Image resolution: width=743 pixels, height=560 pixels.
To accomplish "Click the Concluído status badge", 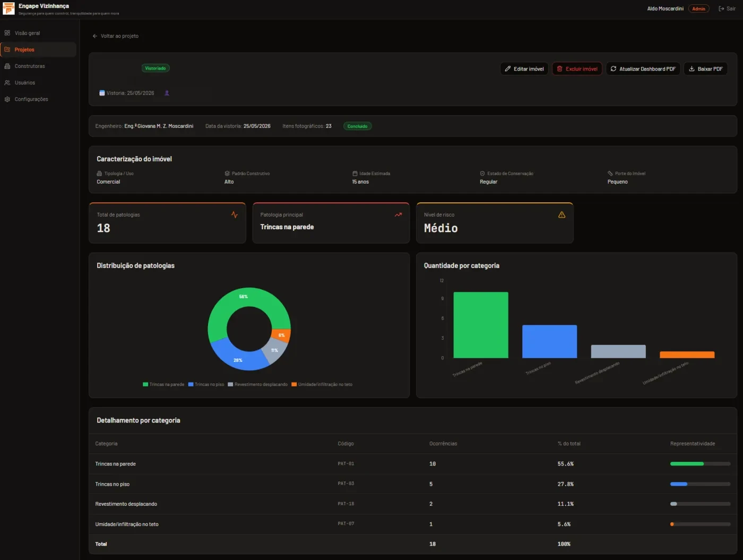I will point(357,126).
